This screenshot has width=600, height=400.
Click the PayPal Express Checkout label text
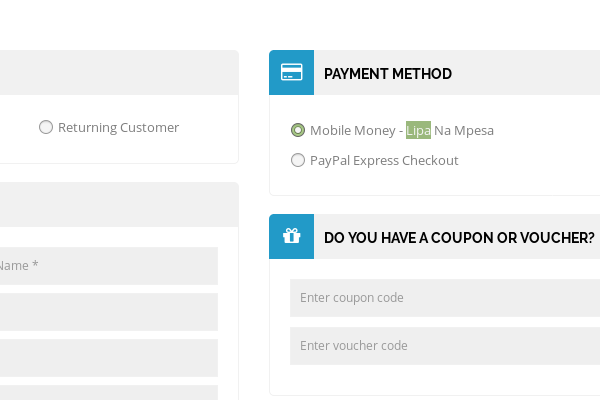(x=384, y=160)
